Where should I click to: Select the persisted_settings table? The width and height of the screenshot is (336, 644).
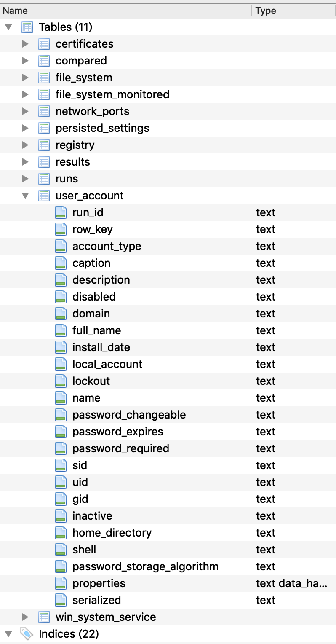tap(102, 128)
